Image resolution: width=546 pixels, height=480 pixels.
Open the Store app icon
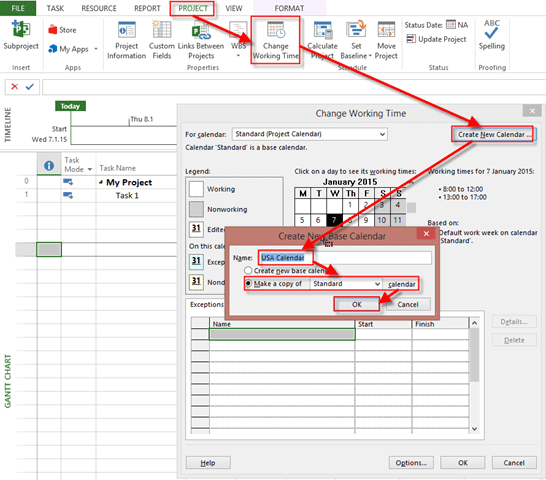pyautogui.click(x=53, y=30)
